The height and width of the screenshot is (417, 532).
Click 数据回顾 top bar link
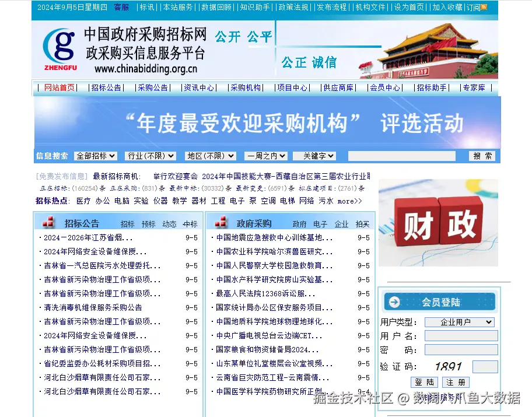click(x=216, y=7)
